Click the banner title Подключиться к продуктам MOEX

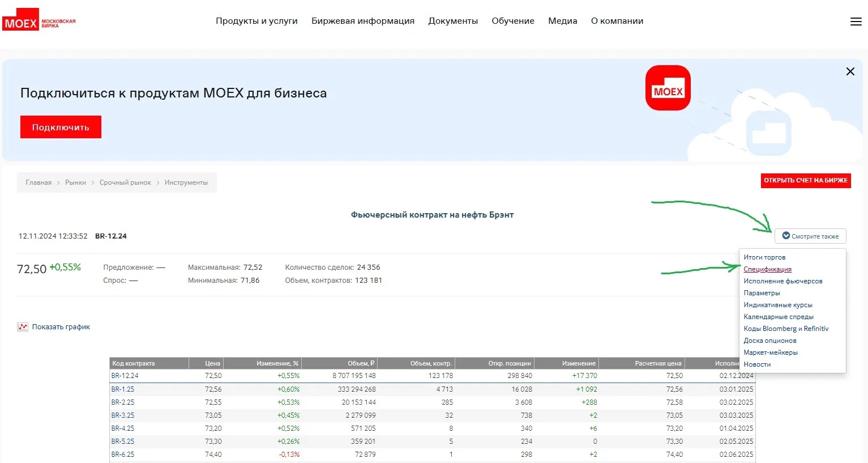(x=173, y=93)
